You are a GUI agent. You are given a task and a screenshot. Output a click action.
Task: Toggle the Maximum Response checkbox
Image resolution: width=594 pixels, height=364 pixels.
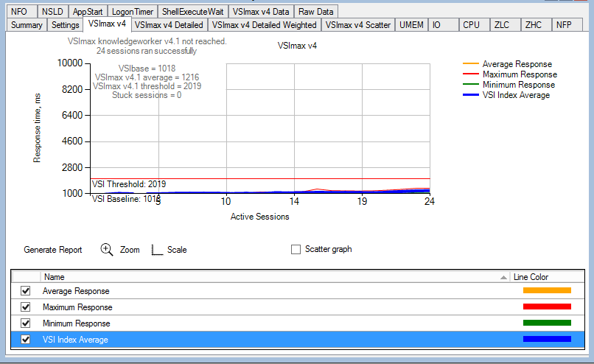(26, 307)
